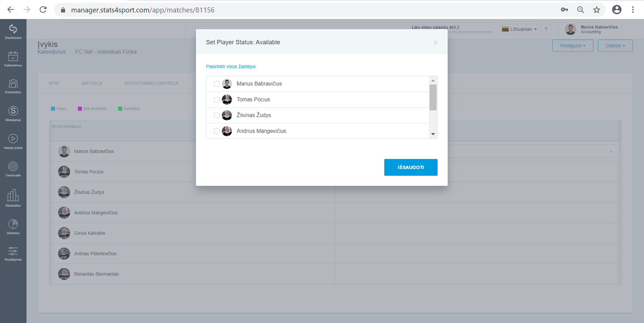Open the Treniruotė target icon
The image size is (644, 323).
coord(13,166)
